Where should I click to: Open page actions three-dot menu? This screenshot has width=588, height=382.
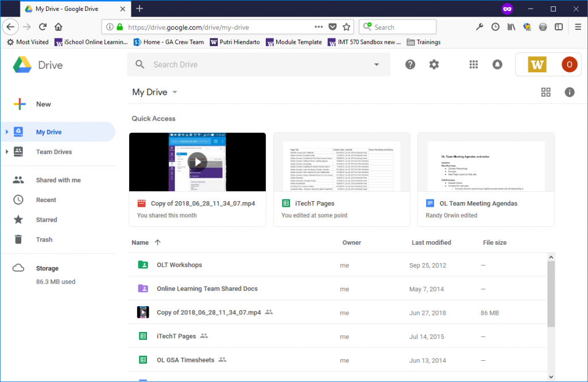pos(318,27)
